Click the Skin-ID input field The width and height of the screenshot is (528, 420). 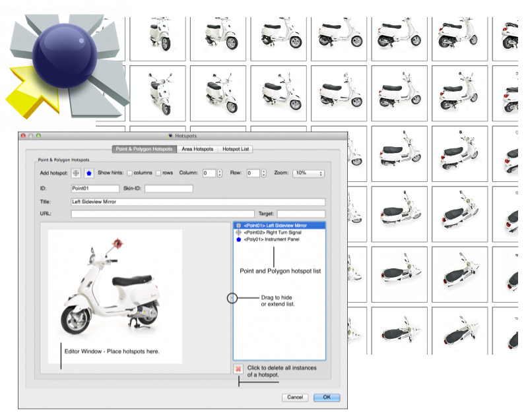pyautogui.click(x=169, y=189)
